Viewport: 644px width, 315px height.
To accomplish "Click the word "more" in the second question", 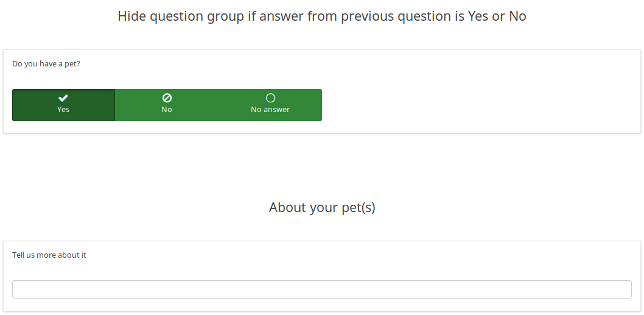I will [46, 255].
